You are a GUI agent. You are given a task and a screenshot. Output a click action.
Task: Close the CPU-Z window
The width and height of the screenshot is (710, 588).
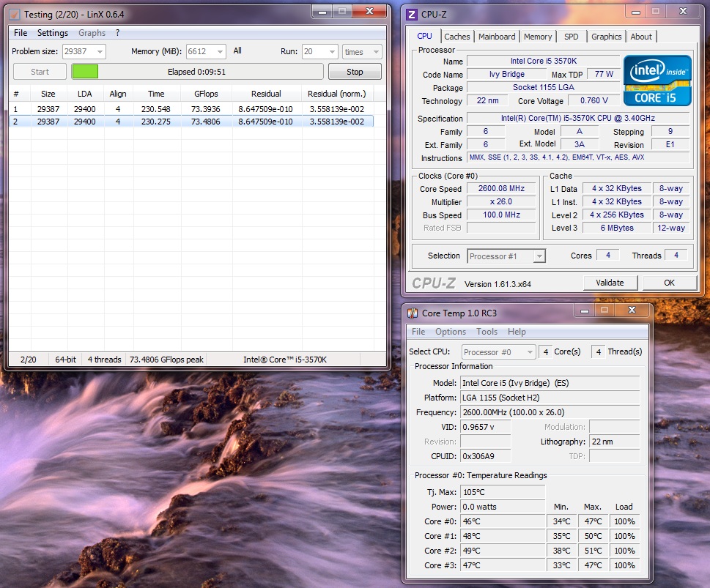point(683,12)
